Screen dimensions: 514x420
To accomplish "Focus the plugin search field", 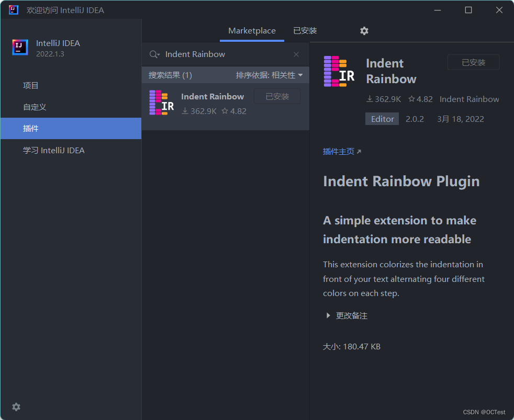I will click(226, 54).
